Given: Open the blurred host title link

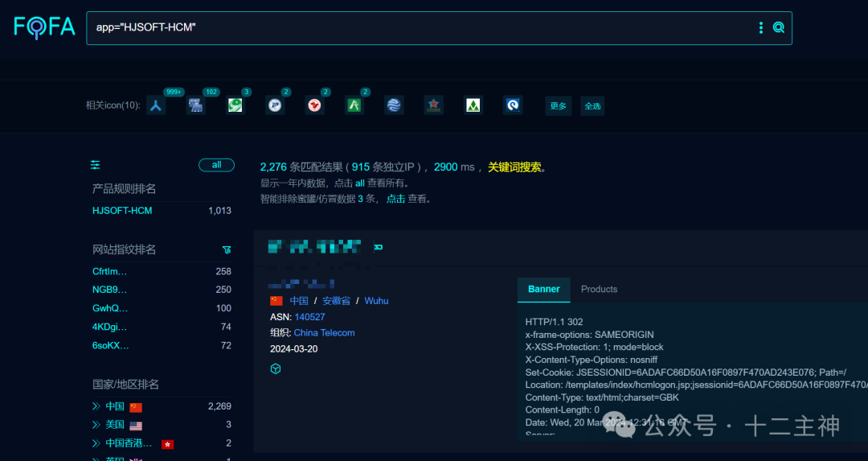Looking at the screenshot, I should (x=314, y=246).
